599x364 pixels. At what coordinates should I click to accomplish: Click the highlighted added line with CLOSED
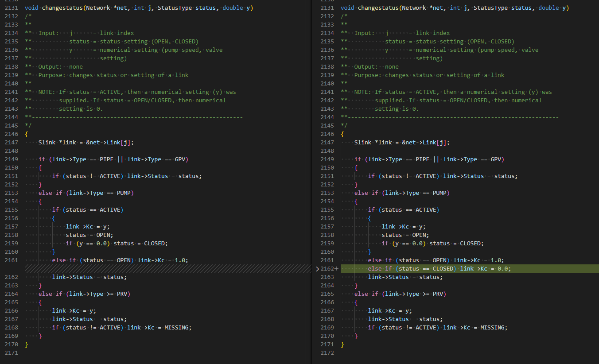470,268
